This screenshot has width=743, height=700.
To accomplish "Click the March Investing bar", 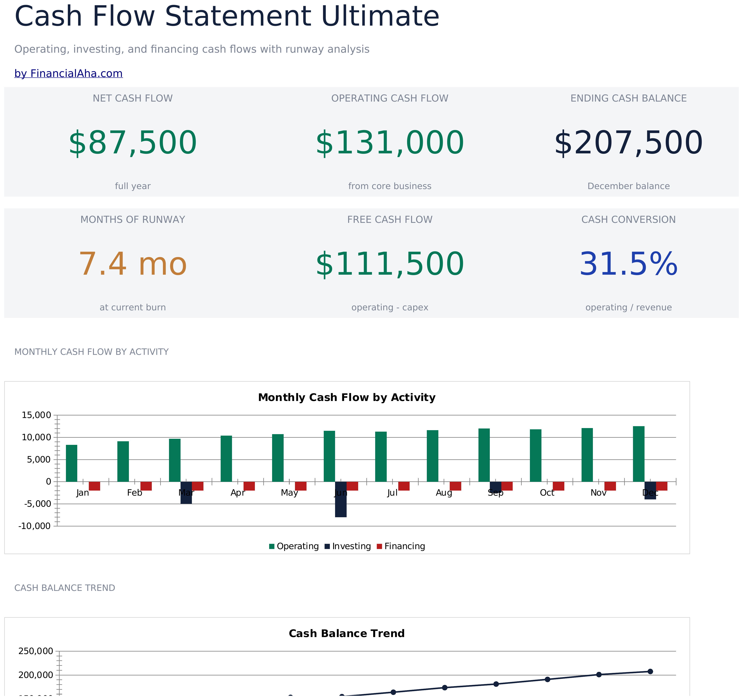I will pos(186,493).
